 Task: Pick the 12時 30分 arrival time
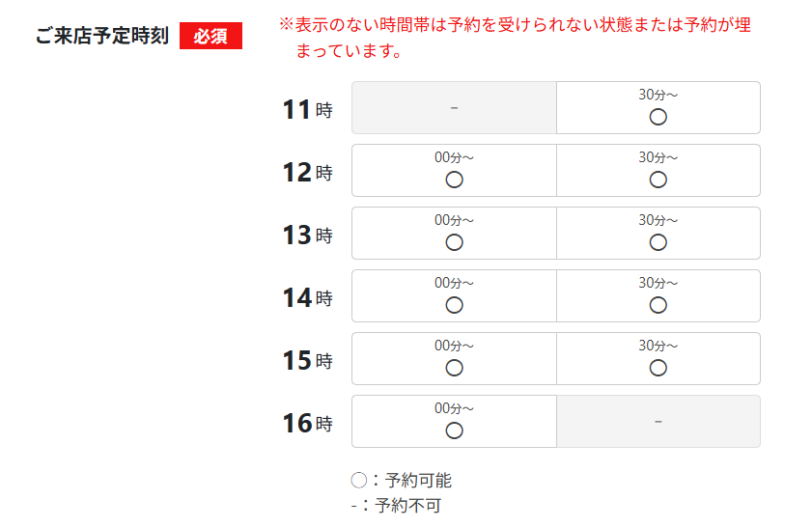click(658, 180)
